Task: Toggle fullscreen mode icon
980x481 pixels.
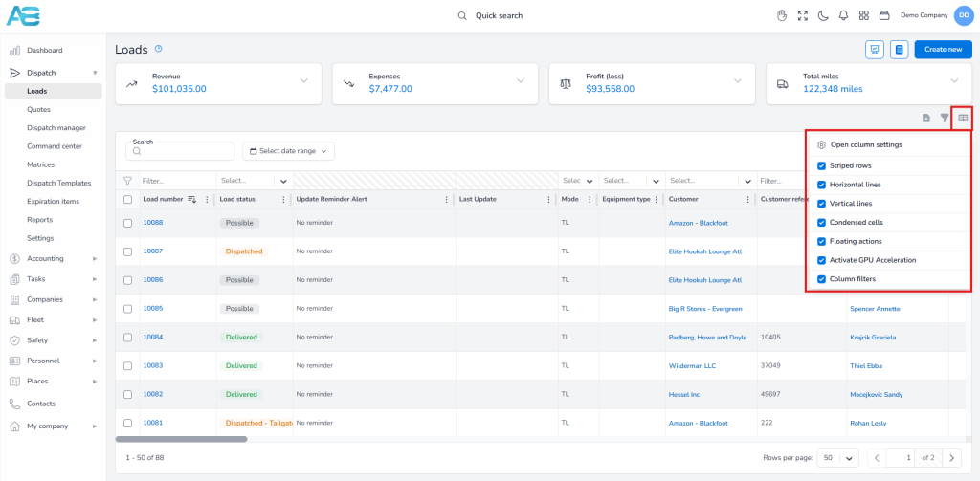Action: pyautogui.click(x=803, y=15)
